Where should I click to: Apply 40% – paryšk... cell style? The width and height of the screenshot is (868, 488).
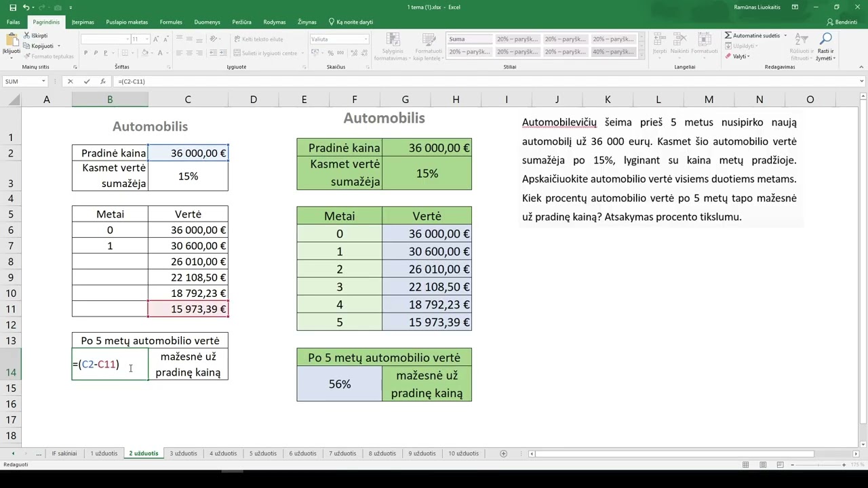point(613,52)
